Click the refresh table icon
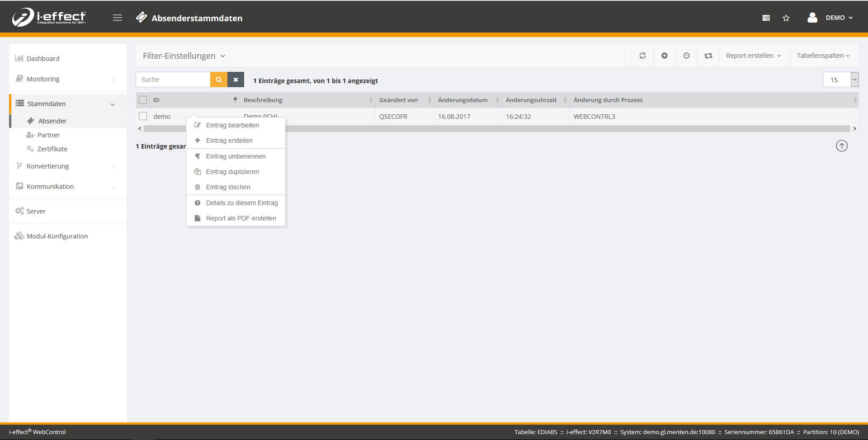Screen dimensions: 868x440 [642, 56]
